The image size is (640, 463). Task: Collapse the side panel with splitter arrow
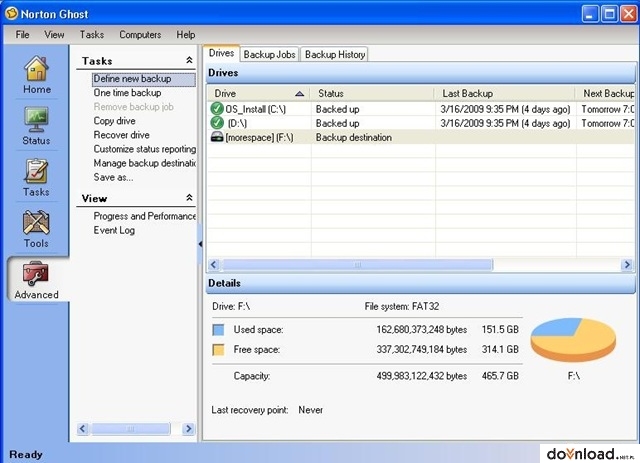[x=200, y=244]
